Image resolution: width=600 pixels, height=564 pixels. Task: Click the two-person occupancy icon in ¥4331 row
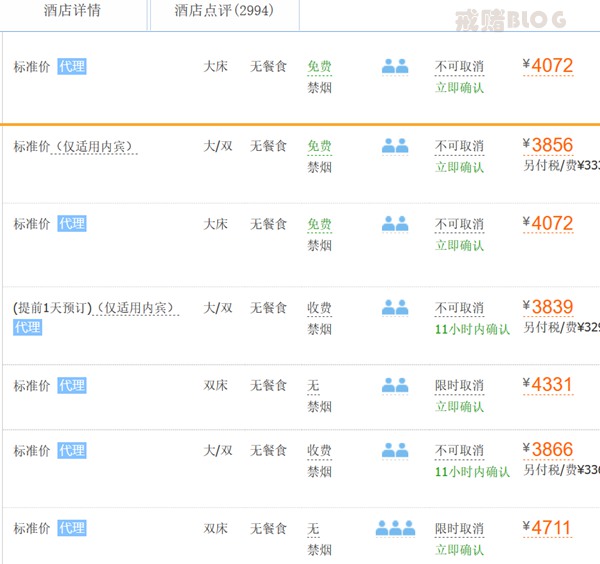pyautogui.click(x=395, y=385)
